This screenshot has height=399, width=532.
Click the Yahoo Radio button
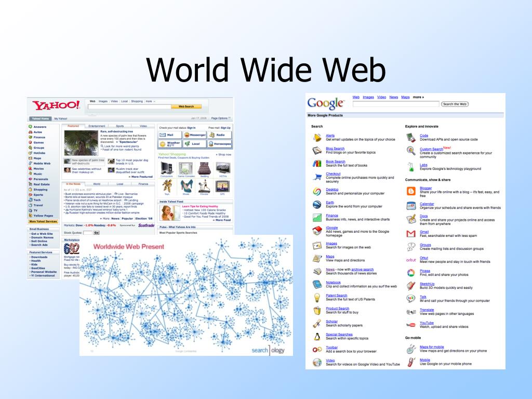click(220, 135)
